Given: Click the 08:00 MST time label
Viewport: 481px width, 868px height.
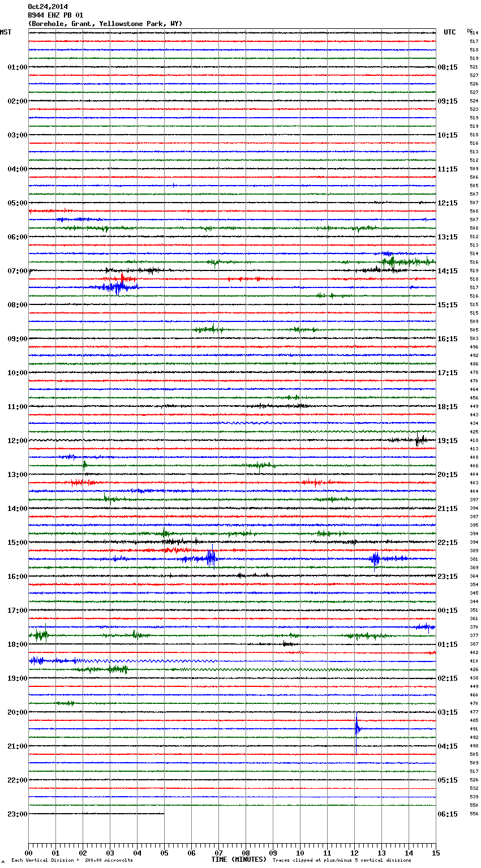Looking at the screenshot, I should pos(17,305).
